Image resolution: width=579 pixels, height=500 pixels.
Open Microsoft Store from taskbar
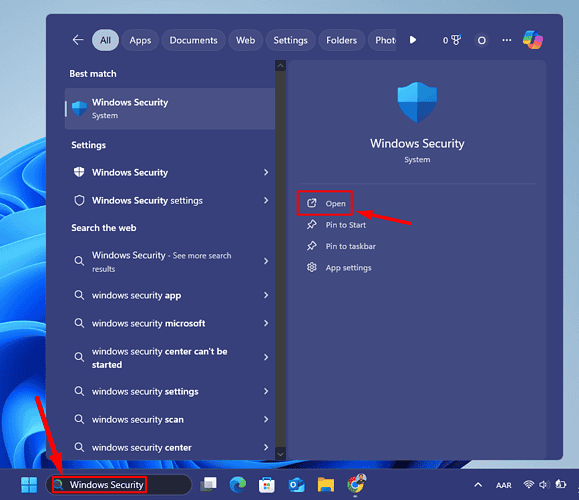[x=267, y=484]
